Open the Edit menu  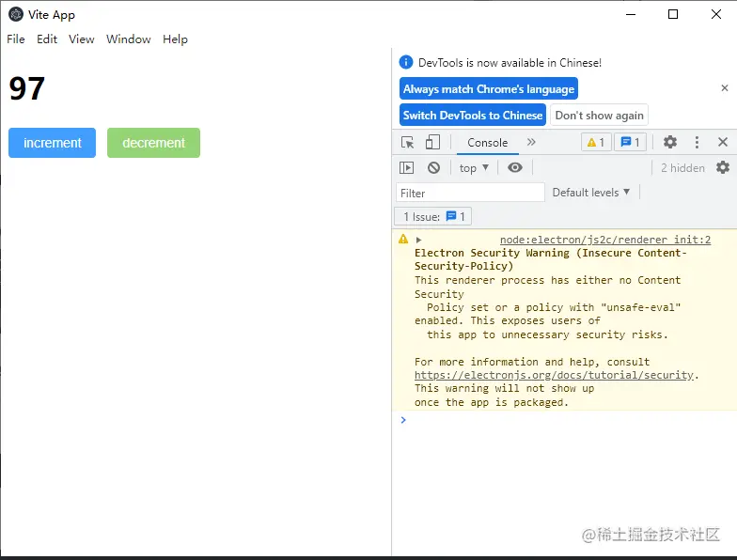click(x=47, y=39)
